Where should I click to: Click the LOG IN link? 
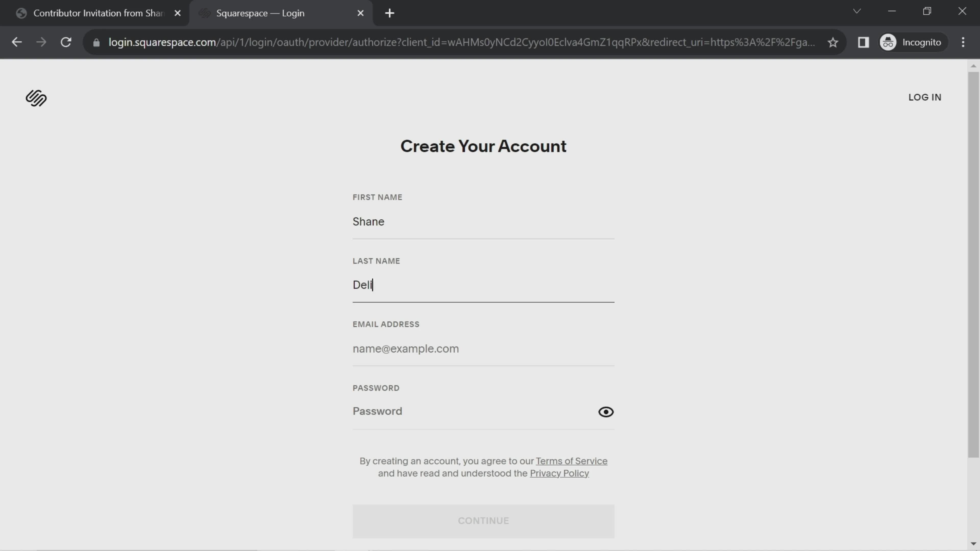click(x=924, y=97)
